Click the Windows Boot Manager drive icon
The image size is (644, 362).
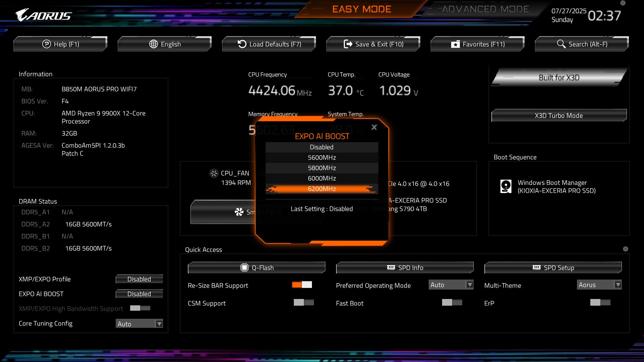506,186
